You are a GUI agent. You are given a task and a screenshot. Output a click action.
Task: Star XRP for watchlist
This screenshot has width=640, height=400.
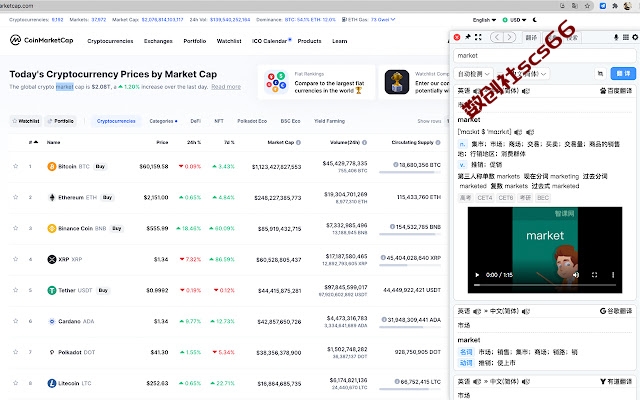pos(16,259)
